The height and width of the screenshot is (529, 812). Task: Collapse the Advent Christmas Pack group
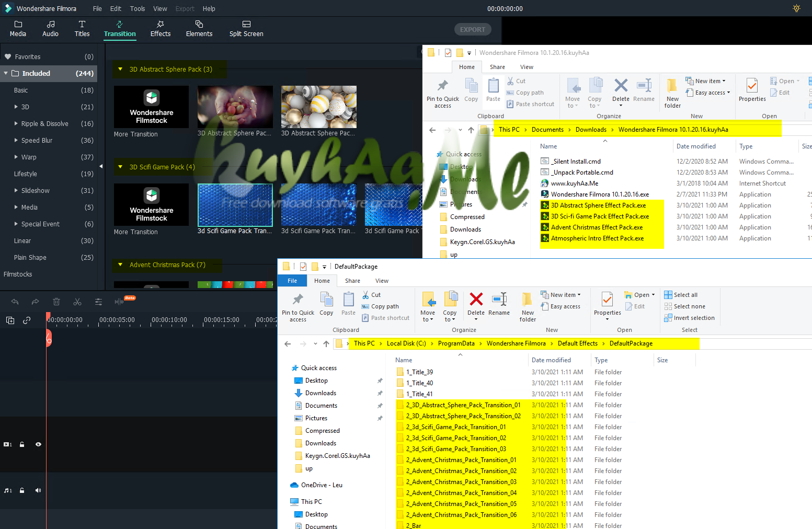(120, 264)
